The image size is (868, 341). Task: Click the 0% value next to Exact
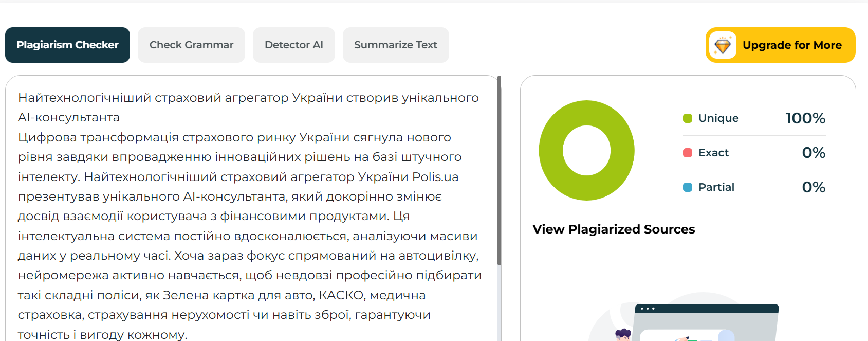[x=814, y=153]
